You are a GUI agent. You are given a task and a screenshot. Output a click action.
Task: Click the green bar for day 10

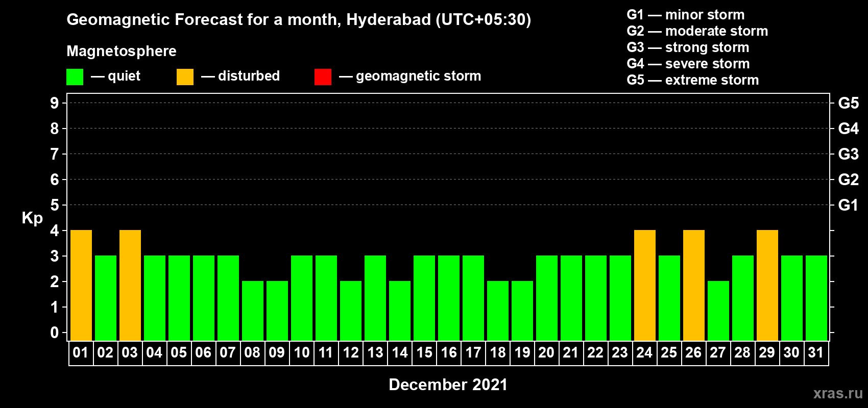[302, 298]
